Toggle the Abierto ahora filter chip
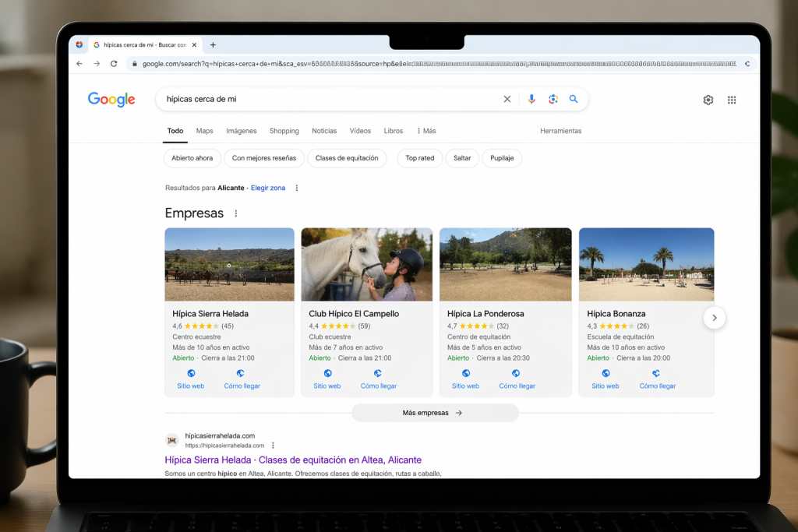This screenshot has width=798, height=532. click(192, 158)
